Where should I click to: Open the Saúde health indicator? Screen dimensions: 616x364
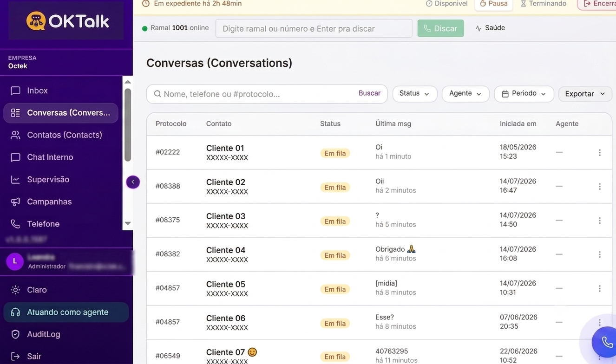pyautogui.click(x=490, y=28)
